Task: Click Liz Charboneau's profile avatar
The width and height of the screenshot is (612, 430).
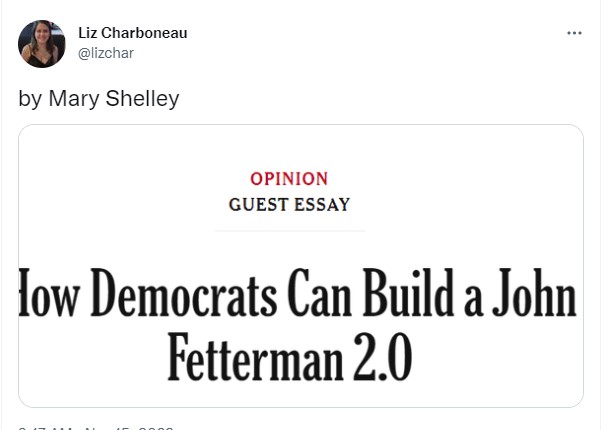Action: point(42,44)
